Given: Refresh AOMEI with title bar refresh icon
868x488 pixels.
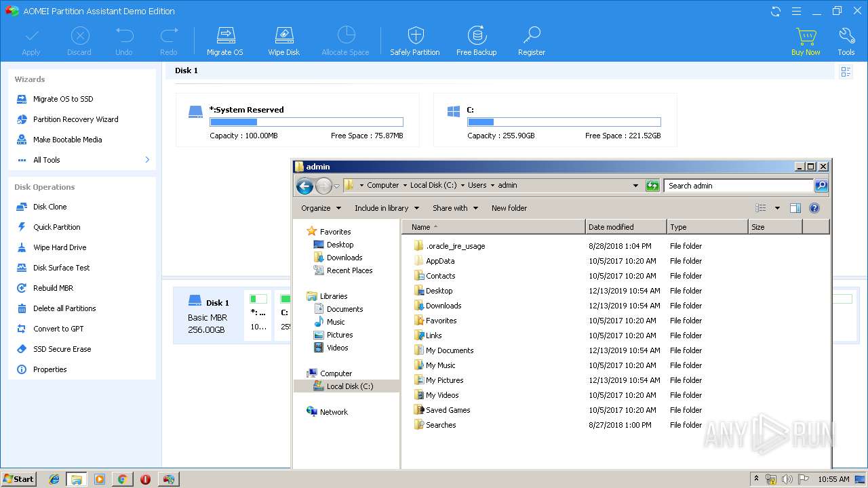Looking at the screenshot, I should tap(776, 11).
